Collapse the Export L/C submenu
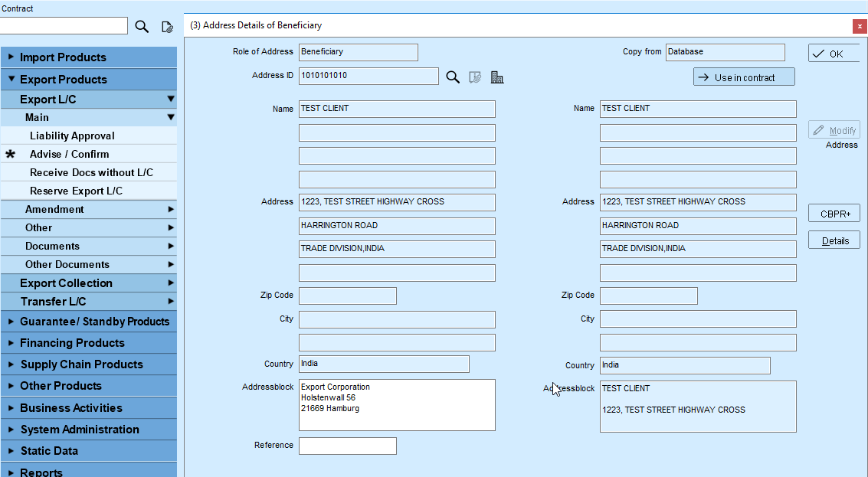 (89, 99)
